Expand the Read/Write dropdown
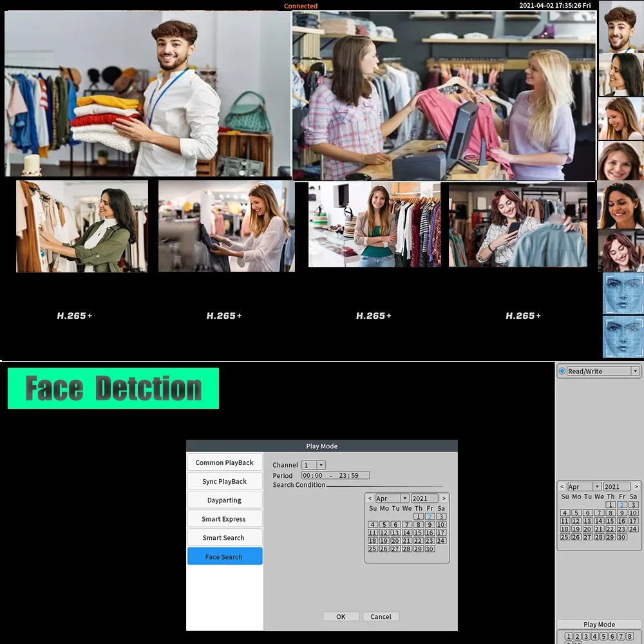This screenshot has width=644, height=644. coord(635,371)
